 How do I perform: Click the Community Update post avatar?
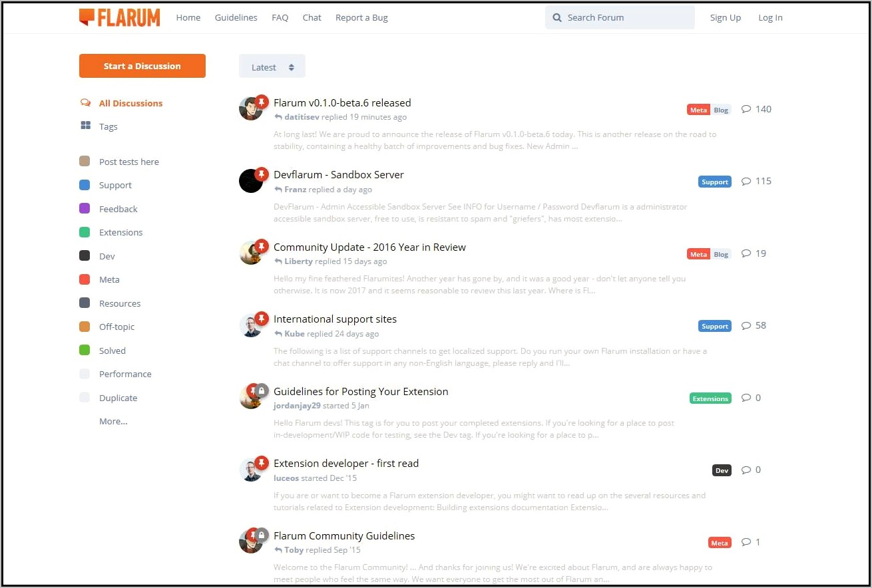[250, 253]
